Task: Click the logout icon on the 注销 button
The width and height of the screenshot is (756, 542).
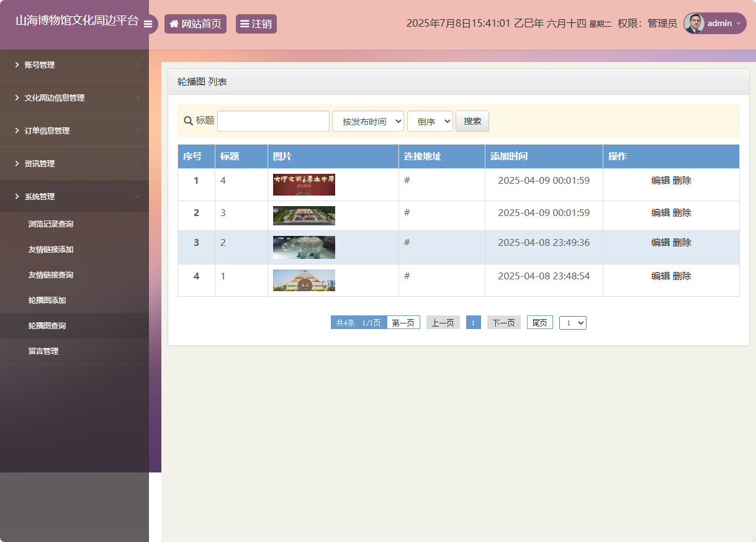Action: [x=245, y=24]
